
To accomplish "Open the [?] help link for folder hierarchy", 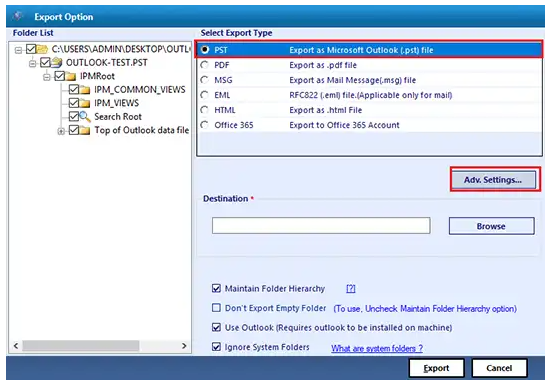I will click(x=351, y=289).
